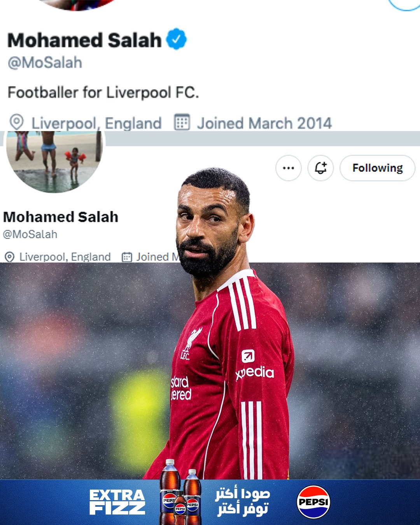Click the Pepsi bottles in the ad banner

pyautogui.click(x=181, y=492)
